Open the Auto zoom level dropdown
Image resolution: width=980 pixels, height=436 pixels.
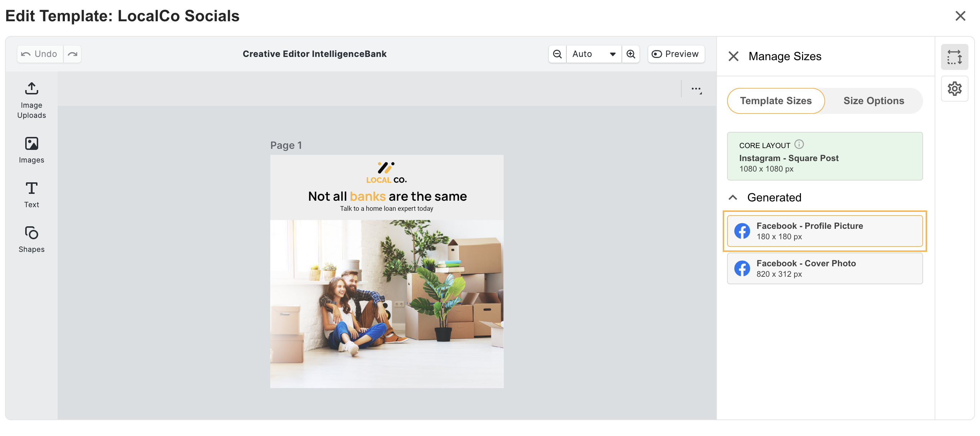[593, 54]
